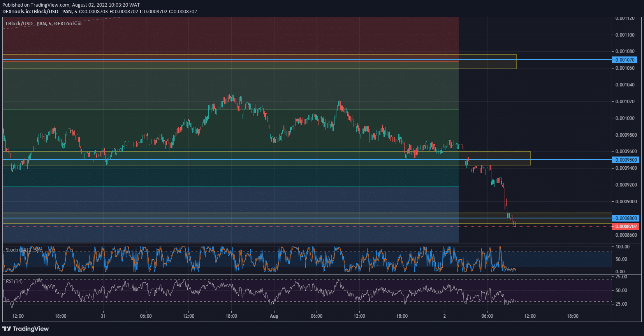644x336 pixels.
Task: Click the 25.00 RSI scale value
Action: tap(621, 304)
